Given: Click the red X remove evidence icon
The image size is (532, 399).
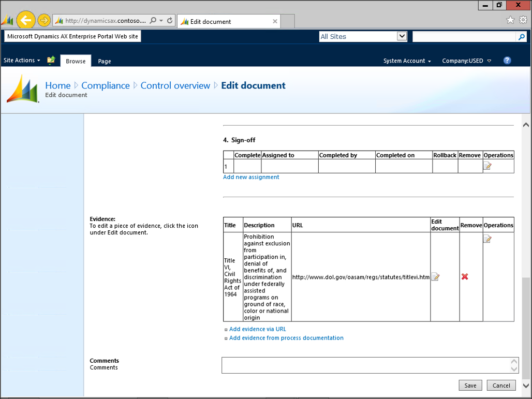Looking at the screenshot, I should [465, 277].
